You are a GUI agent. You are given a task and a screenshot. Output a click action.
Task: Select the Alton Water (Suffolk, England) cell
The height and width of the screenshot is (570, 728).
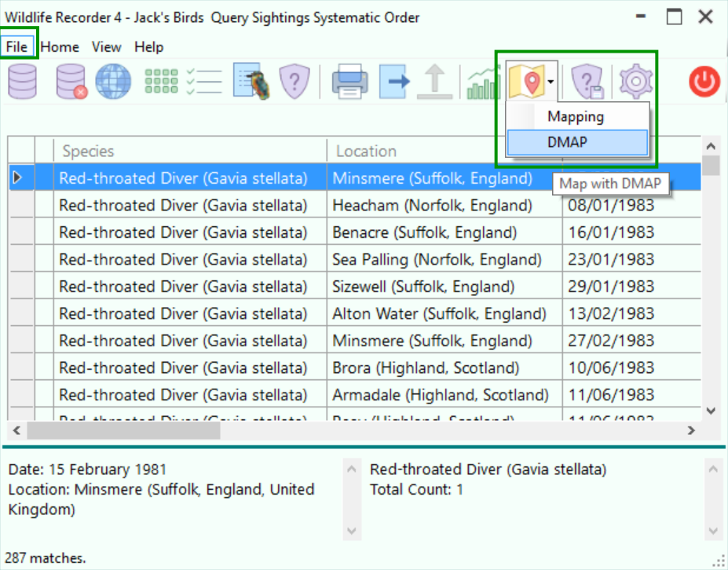click(444, 314)
